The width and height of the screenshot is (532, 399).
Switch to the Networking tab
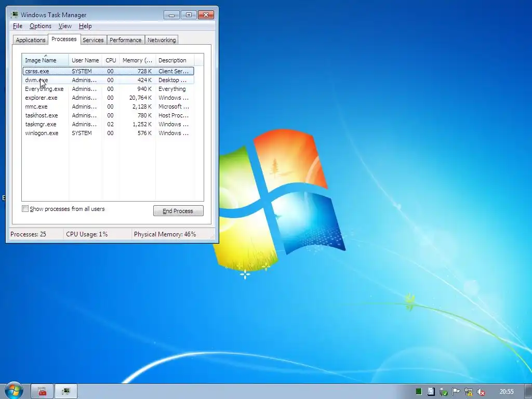pos(162,40)
